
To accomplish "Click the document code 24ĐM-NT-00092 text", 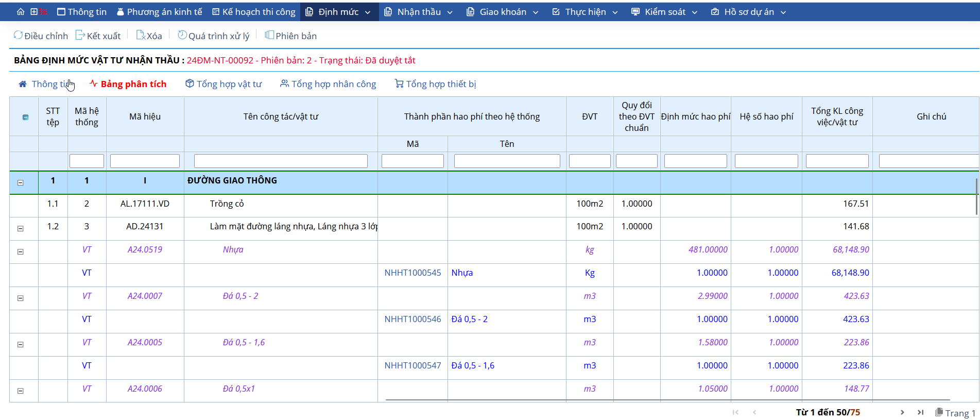I will pyautogui.click(x=220, y=60).
